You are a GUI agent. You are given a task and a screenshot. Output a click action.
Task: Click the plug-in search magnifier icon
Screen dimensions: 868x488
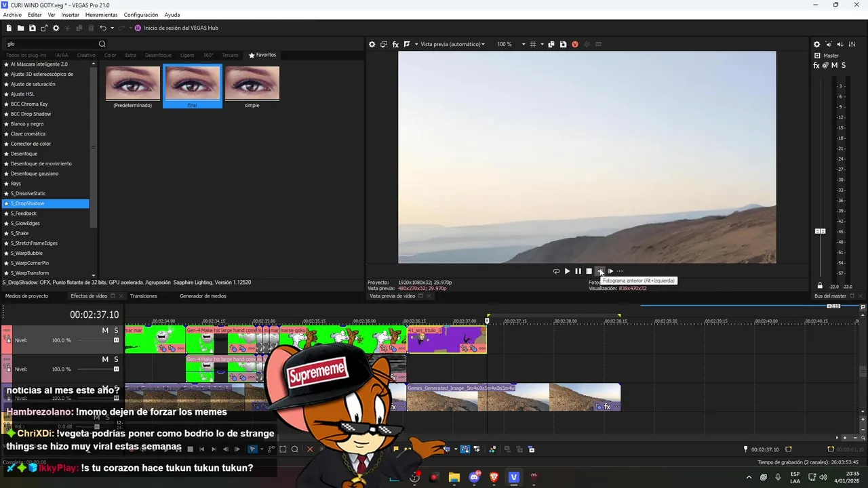tap(102, 44)
